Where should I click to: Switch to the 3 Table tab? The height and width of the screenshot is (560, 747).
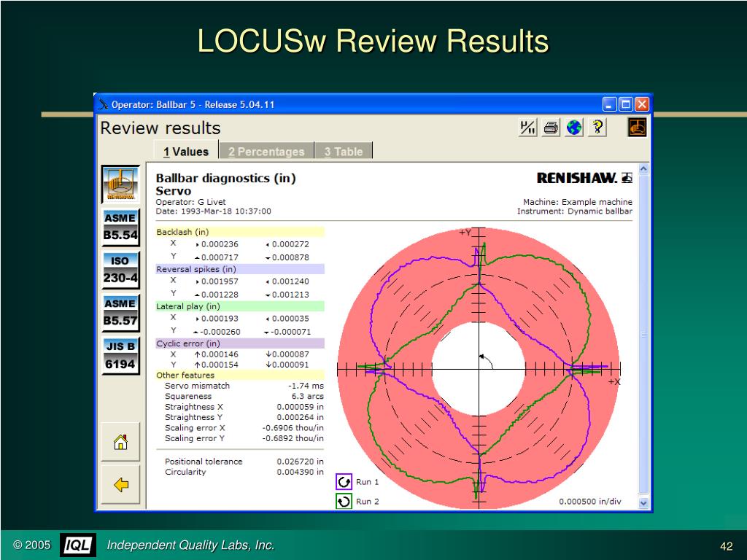tap(344, 152)
